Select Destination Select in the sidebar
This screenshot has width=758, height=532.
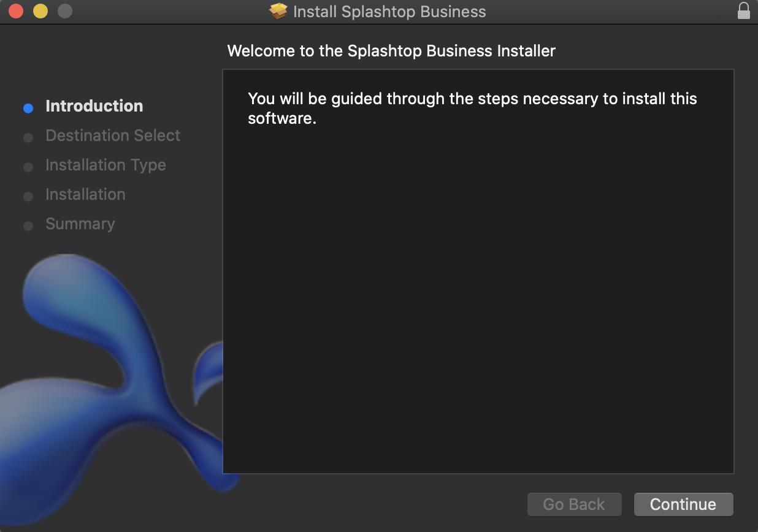coord(112,135)
